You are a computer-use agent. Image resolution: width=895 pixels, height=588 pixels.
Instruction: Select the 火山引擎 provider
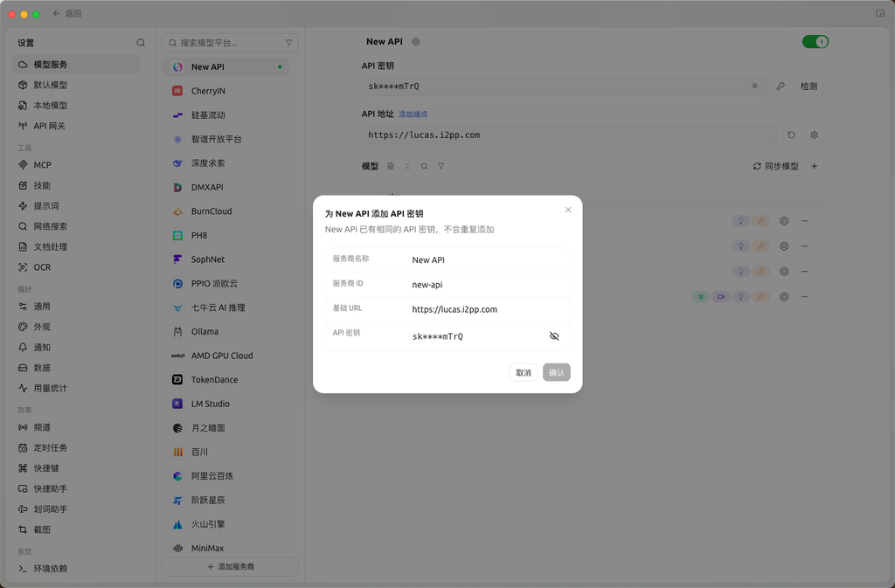(225, 523)
